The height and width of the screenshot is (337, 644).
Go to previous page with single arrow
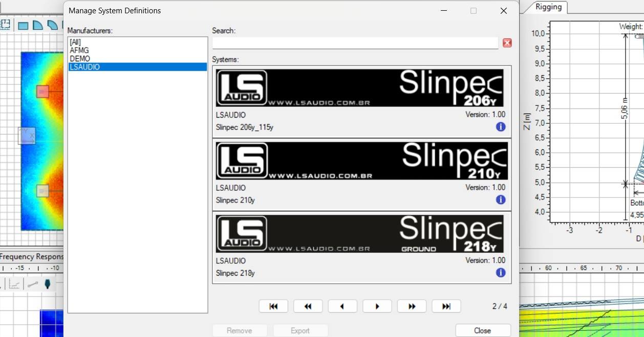click(x=342, y=306)
